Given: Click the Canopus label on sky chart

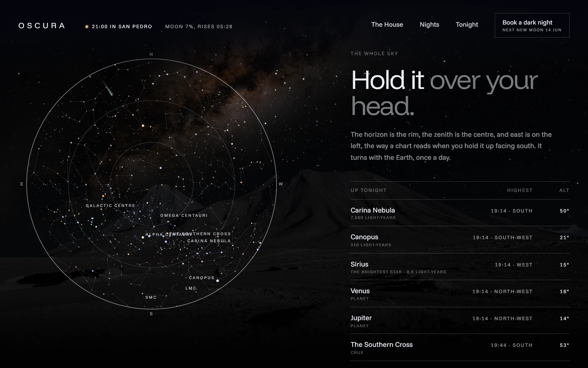Looking at the screenshot, I should pyautogui.click(x=202, y=278).
